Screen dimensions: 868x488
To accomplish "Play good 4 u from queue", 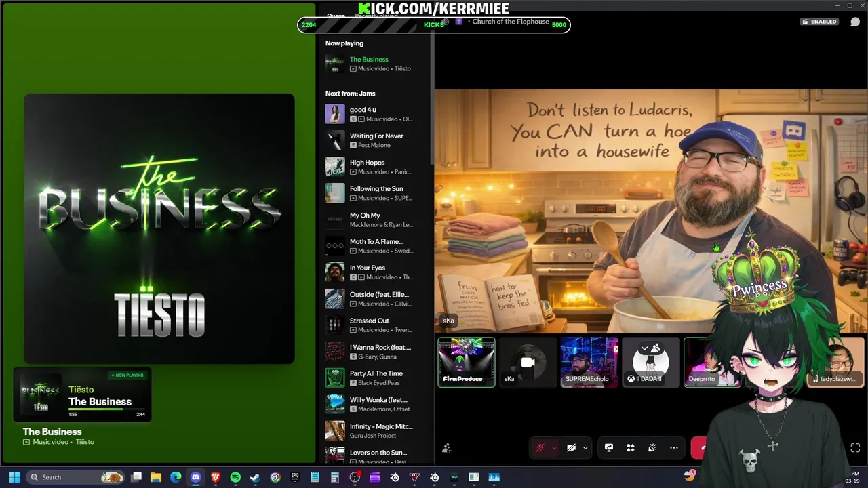I will 376,114.
